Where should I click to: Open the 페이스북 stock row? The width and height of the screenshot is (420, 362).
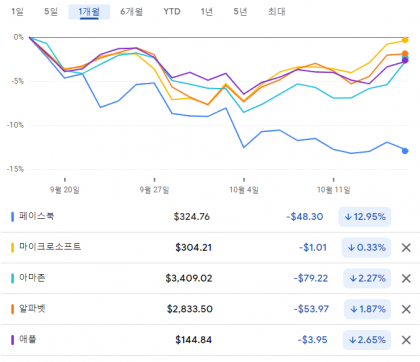(210, 217)
